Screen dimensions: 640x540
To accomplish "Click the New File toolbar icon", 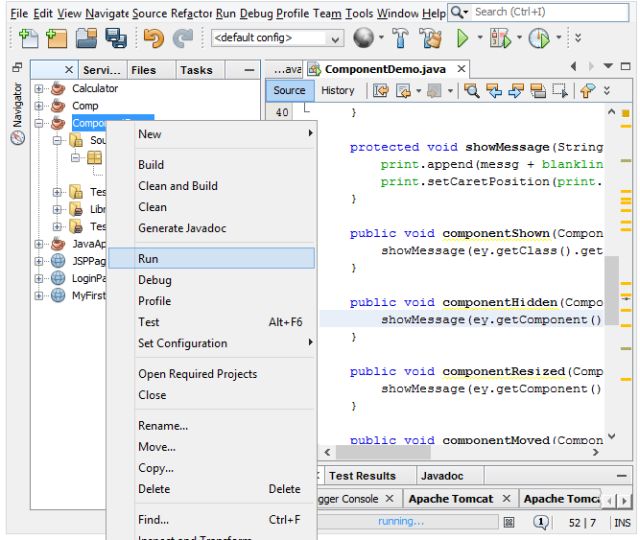I will (x=29, y=38).
